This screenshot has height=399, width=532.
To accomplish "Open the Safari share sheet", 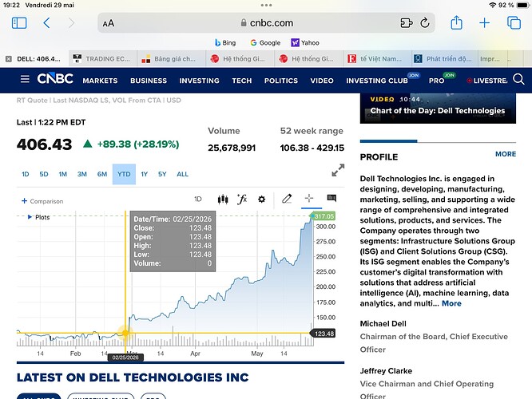I will pyautogui.click(x=456, y=22).
